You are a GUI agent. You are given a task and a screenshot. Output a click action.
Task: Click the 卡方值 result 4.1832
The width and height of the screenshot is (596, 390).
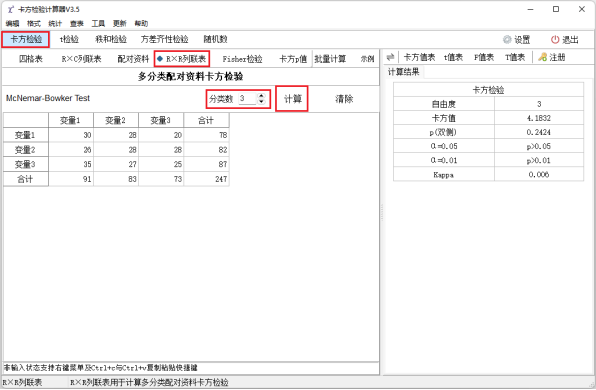coord(539,118)
